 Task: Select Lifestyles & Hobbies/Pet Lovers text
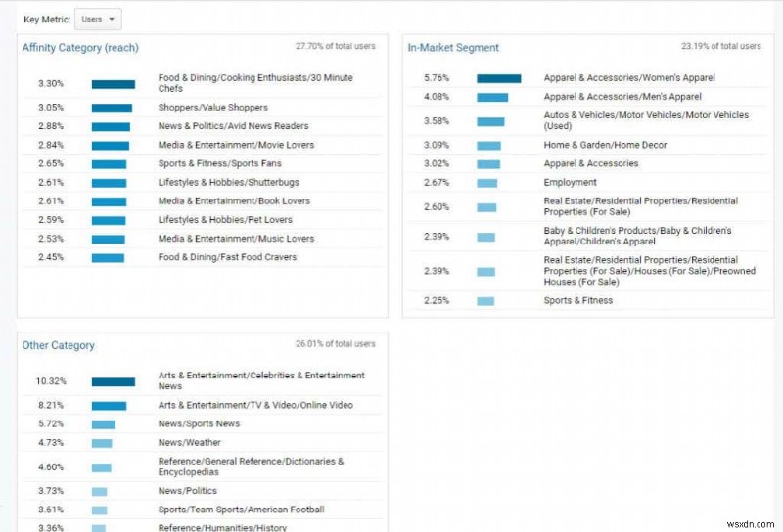click(225, 220)
